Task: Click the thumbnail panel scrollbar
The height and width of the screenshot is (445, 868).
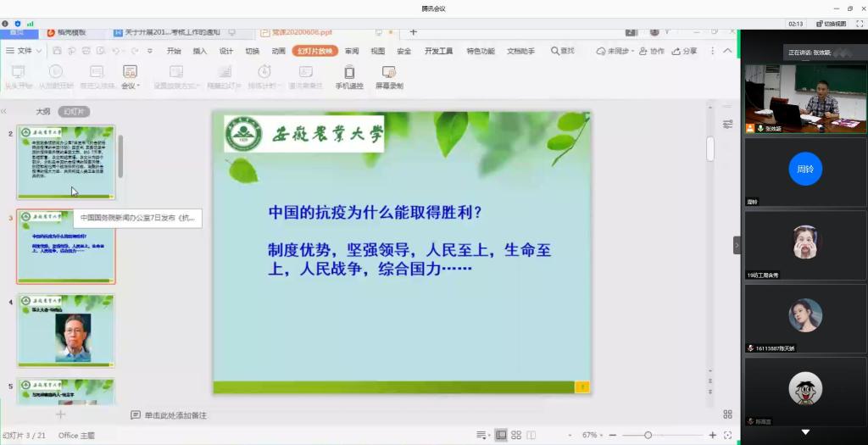Action: (x=120, y=156)
